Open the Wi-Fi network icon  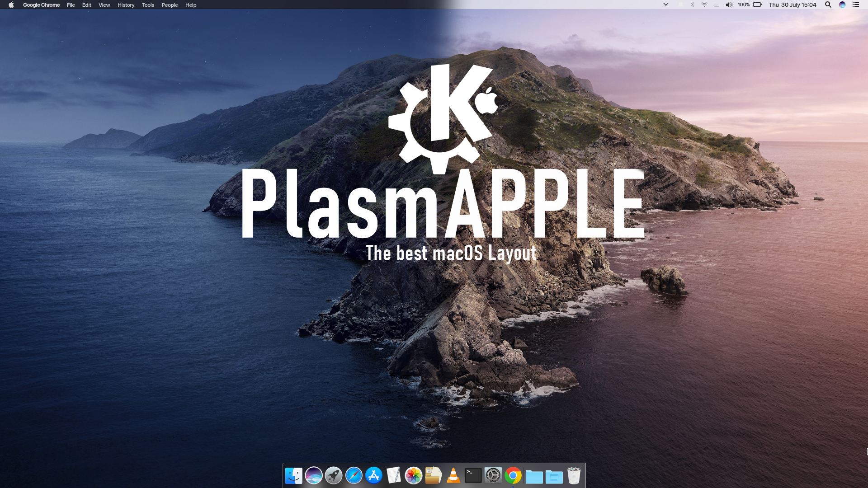click(704, 5)
